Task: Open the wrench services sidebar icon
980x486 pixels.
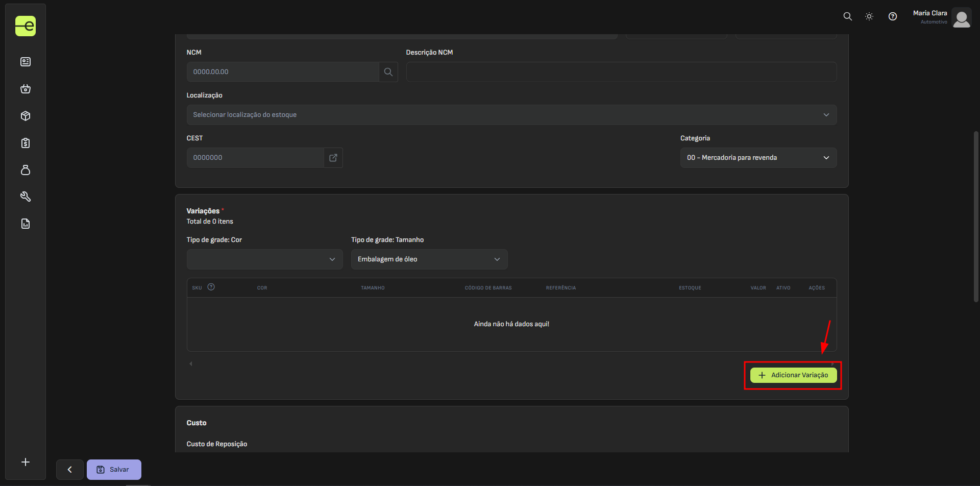Action: (26, 197)
